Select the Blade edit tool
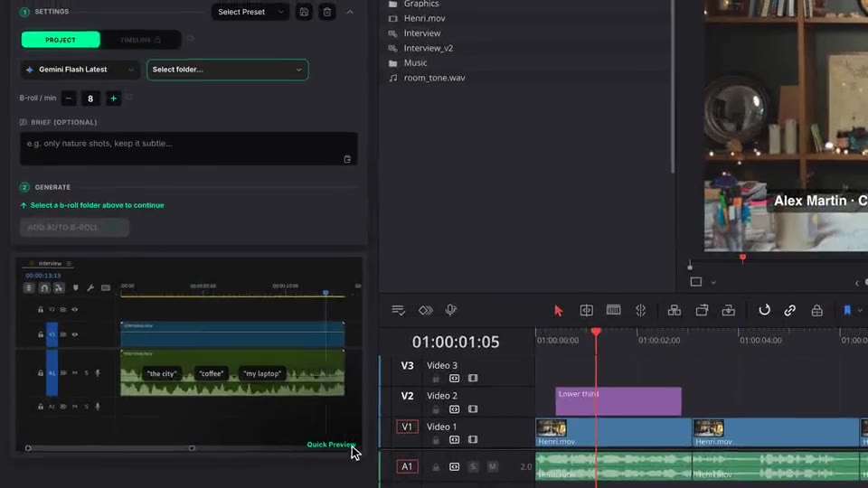 (x=640, y=310)
